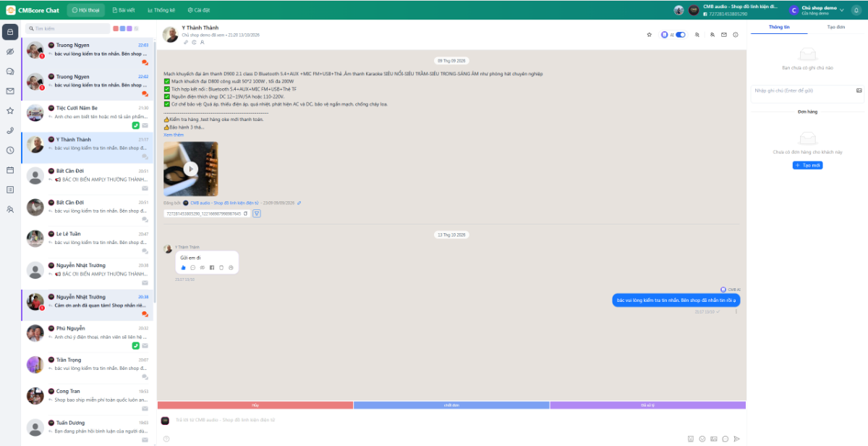The height and width of the screenshot is (446, 868).
Task: Open saved reply templates icon in reply toolbar
Action: (726, 439)
